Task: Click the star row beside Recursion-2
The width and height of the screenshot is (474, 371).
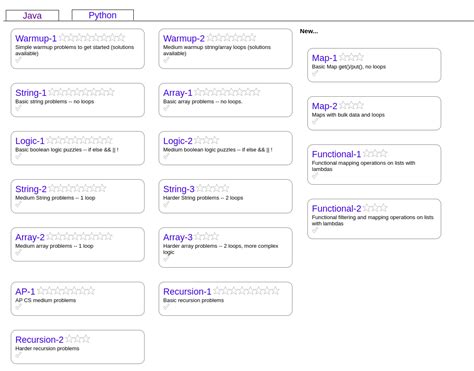Action: 78,339
